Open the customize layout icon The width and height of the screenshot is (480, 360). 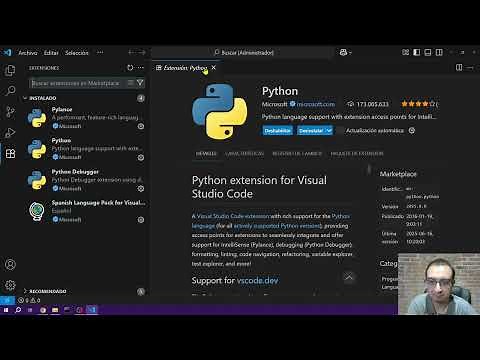405,52
